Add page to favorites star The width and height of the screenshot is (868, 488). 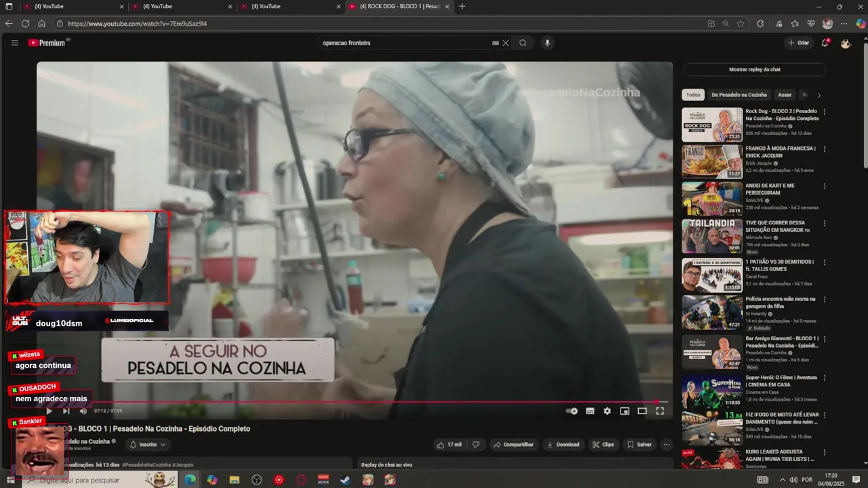tap(741, 24)
